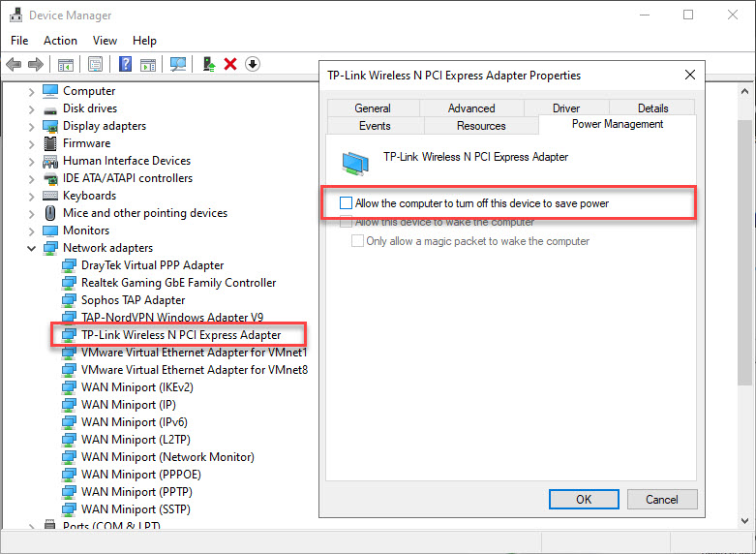This screenshot has width=756, height=554.
Task: Open the Action menu
Action: pyautogui.click(x=60, y=41)
